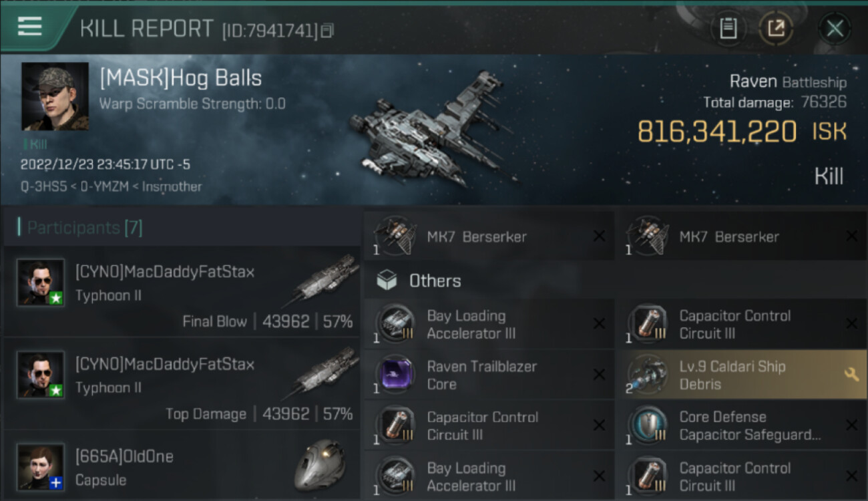Click the Q-3HS5 system location link
Viewport: 868px width, 501px height.
(44, 186)
